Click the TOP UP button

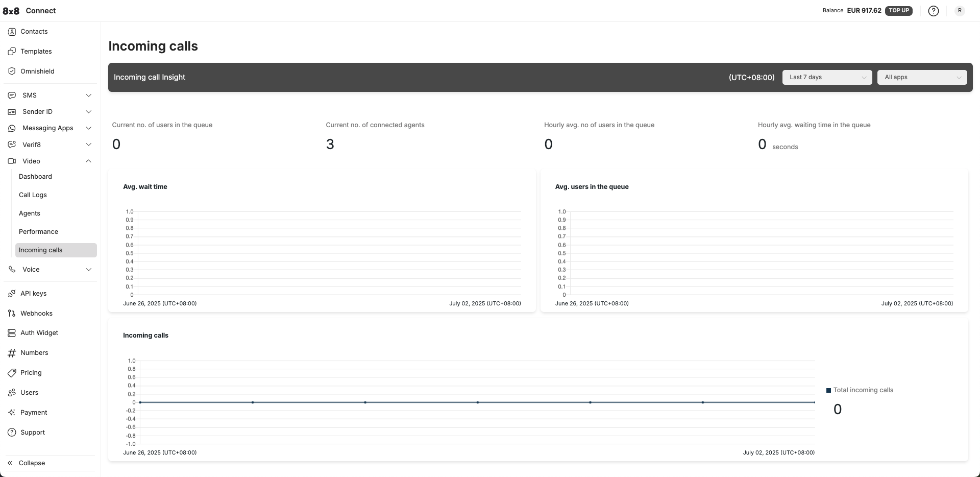tap(898, 11)
